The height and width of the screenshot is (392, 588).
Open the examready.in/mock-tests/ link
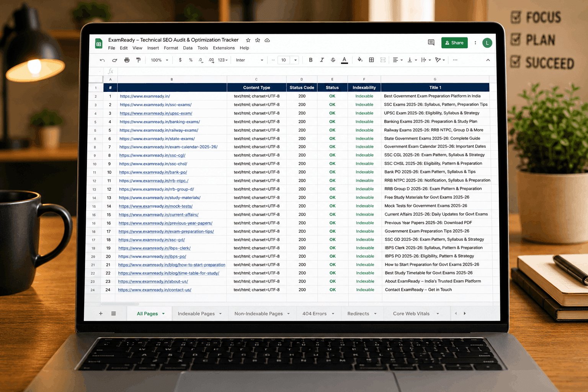point(156,206)
